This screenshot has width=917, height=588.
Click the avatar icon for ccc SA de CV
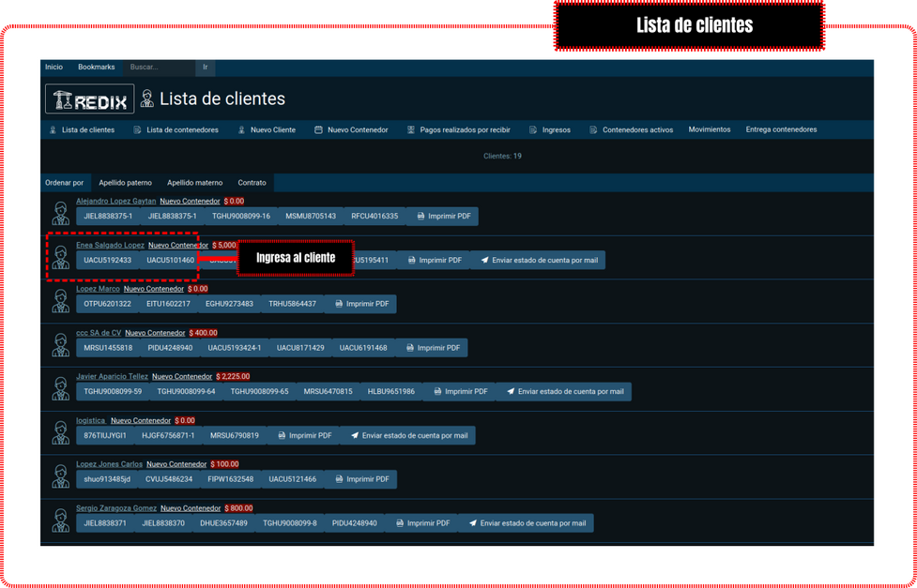(61, 344)
